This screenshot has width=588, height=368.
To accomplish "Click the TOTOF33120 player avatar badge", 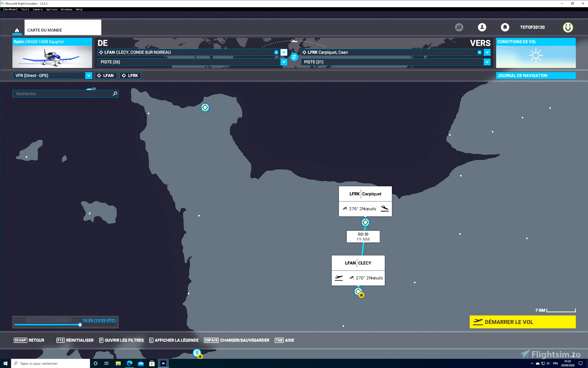I will (568, 27).
